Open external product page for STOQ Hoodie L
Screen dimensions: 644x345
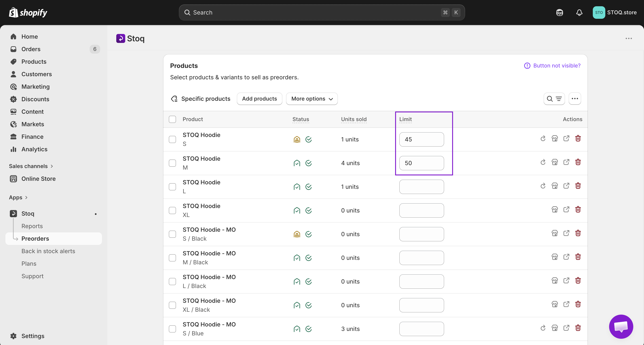tap(566, 186)
